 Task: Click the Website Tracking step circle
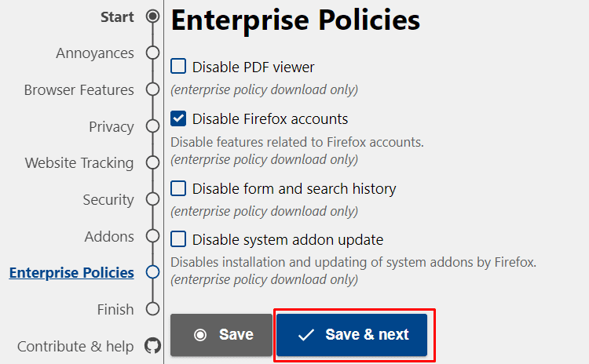point(153,163)
